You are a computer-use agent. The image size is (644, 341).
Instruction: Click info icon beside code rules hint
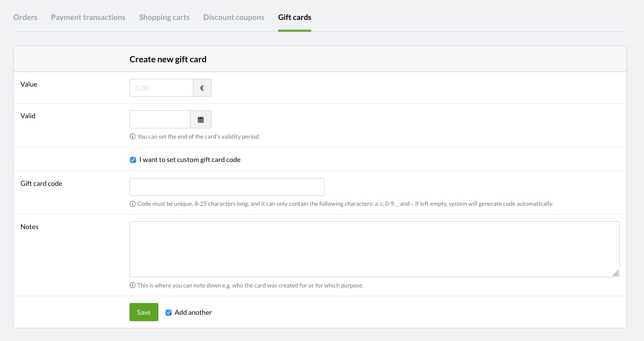[x=133, y=204]
